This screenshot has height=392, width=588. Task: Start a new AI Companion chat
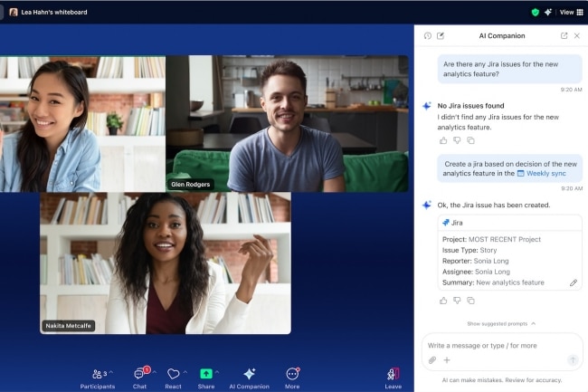tap(441, 35)
